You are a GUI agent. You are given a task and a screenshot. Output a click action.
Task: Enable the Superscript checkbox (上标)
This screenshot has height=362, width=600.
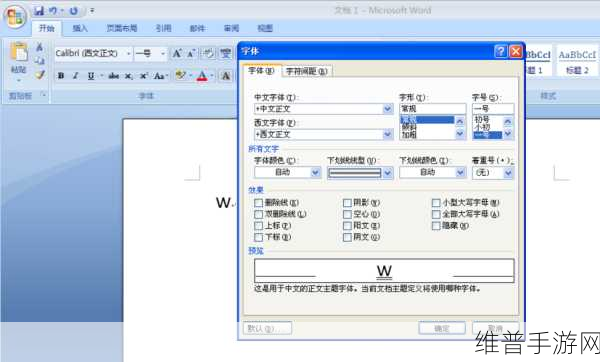259,226
